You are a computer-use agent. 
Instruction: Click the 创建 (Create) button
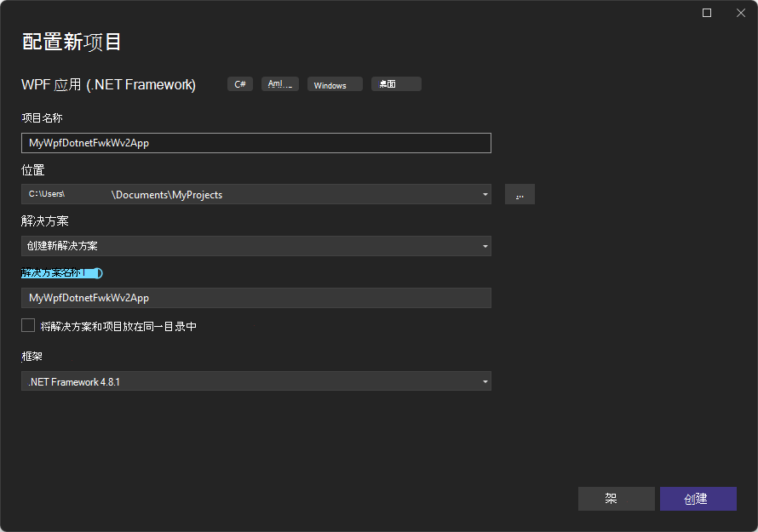698,499
